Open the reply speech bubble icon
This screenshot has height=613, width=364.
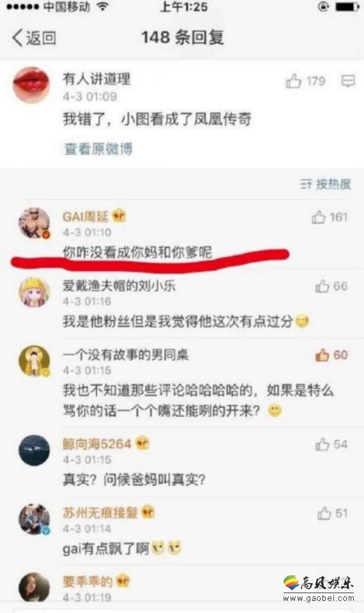click(x=348, y=81)
